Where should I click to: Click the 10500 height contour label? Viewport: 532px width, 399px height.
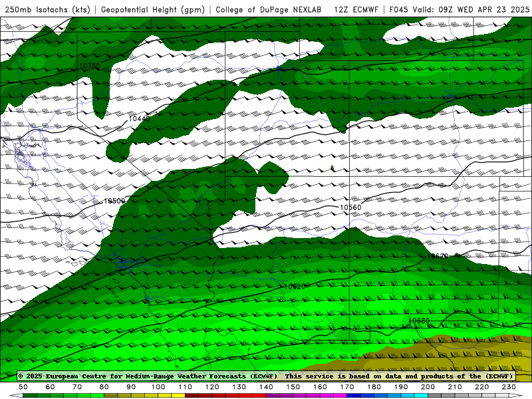pyautogui.click(x=114, y=201)
